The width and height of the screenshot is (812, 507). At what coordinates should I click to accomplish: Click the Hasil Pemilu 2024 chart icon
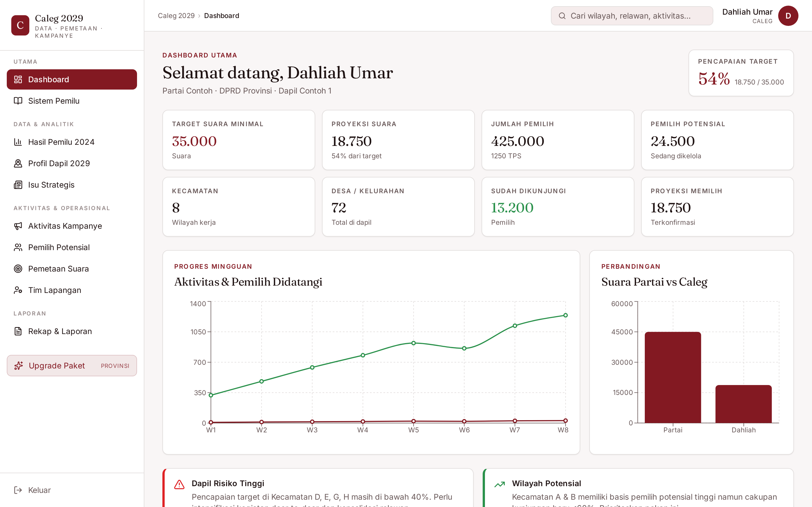[18, 142]
